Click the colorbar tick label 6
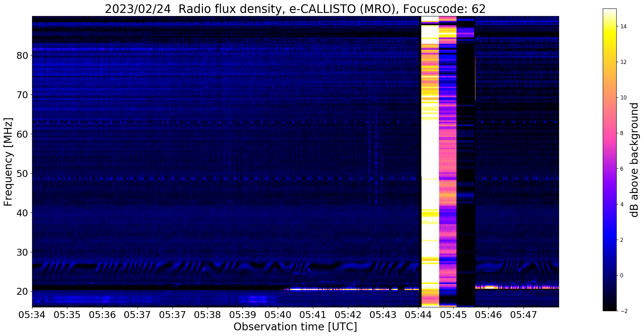Image resolution: width=644 pixels, height=336 pixels. point(621,169)
